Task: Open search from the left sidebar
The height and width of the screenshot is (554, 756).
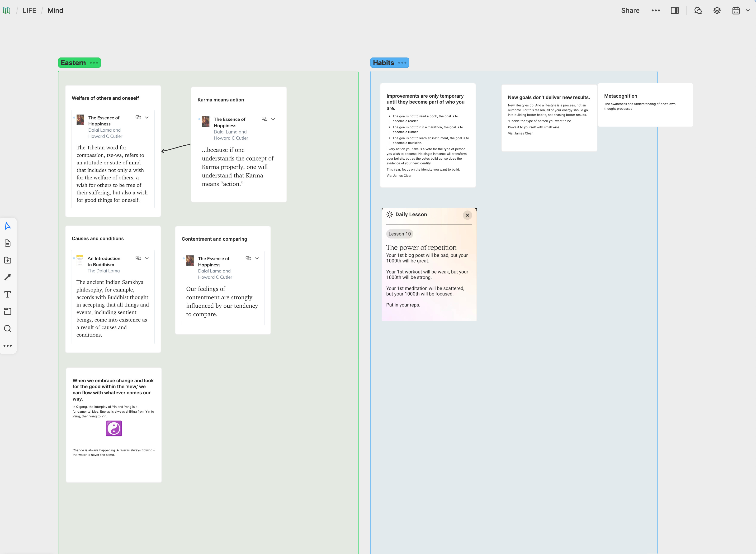Action: click(x=8, y=329)
